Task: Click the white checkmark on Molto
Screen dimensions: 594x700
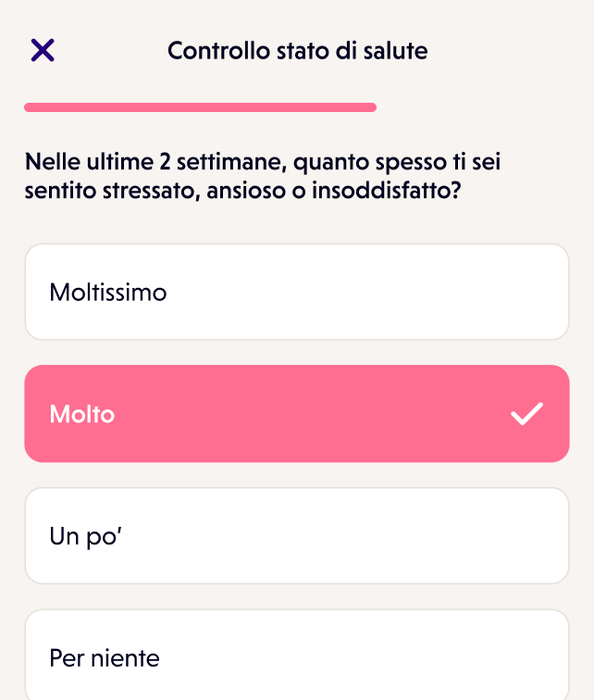Action: [526, 414]
